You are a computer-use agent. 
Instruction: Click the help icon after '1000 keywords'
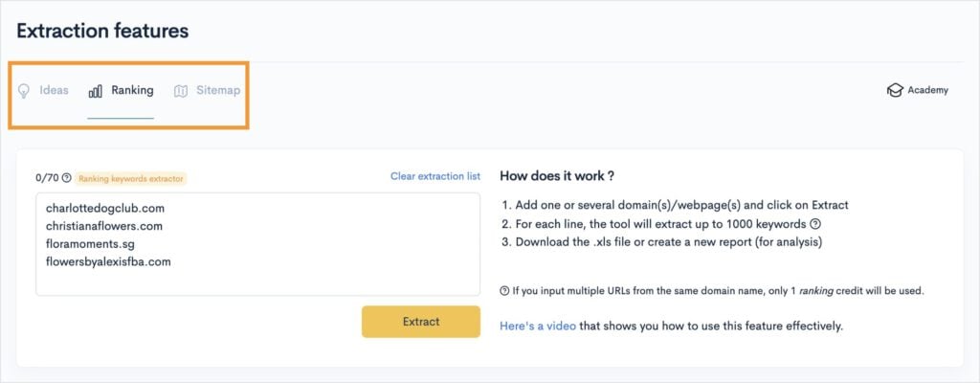pos(813,225)
